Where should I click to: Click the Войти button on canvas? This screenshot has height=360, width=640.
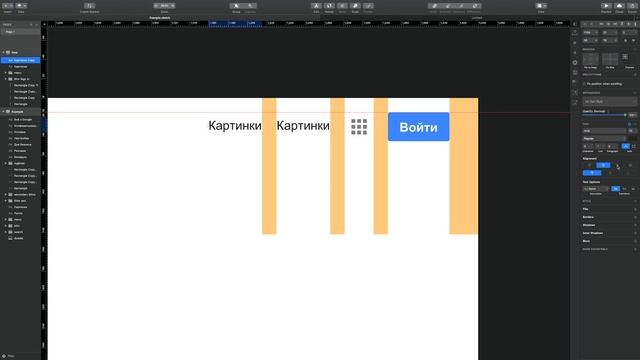[x=419, y=127]
